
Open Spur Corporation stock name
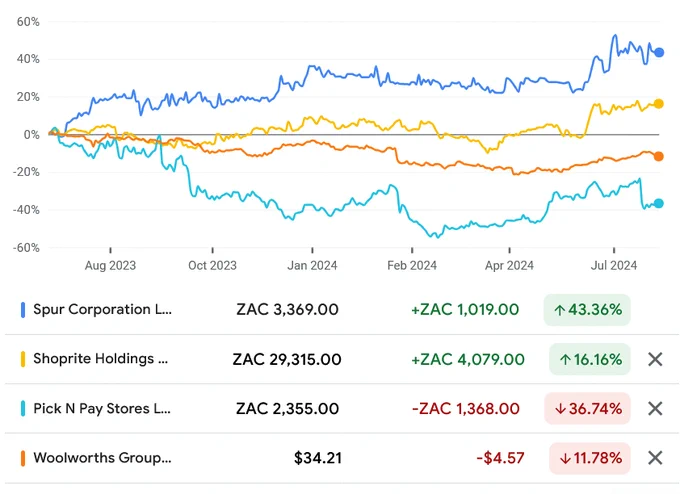[102, 310]
